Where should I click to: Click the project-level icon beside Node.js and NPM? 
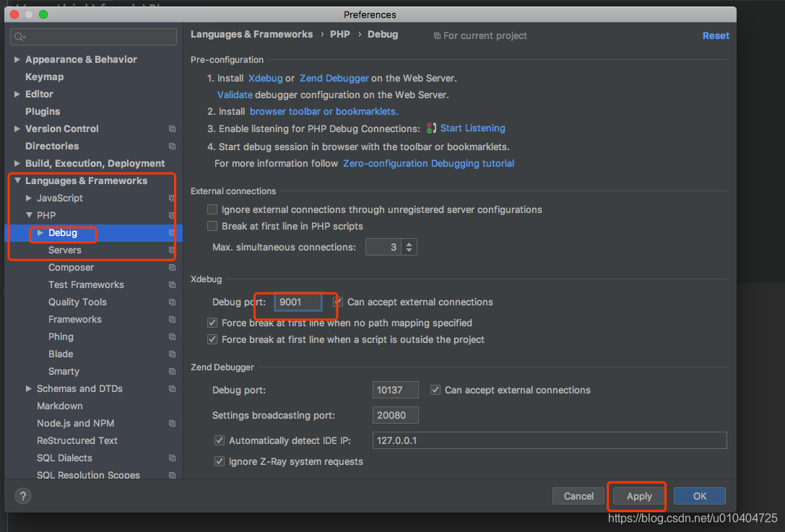(x=172, y=424)
